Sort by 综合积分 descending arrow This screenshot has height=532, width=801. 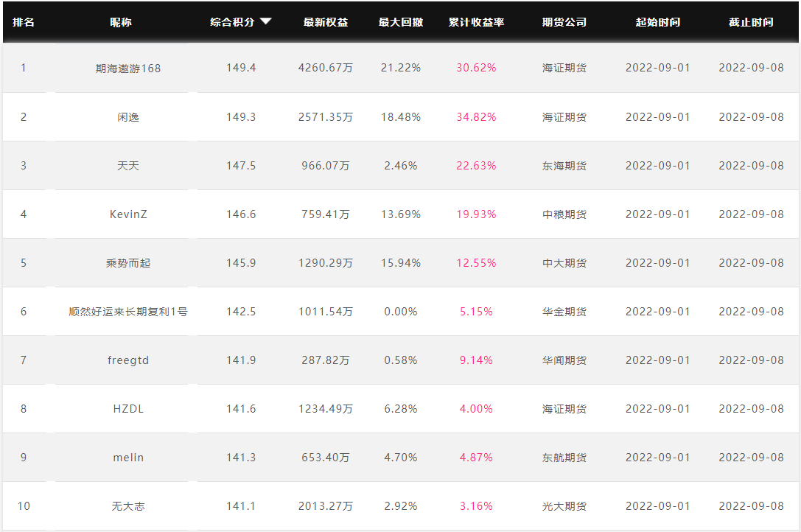(265, 21)
